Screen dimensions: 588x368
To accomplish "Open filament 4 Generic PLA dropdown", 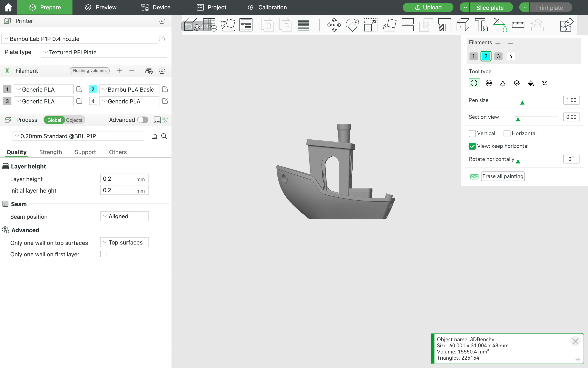I will 129,101.
